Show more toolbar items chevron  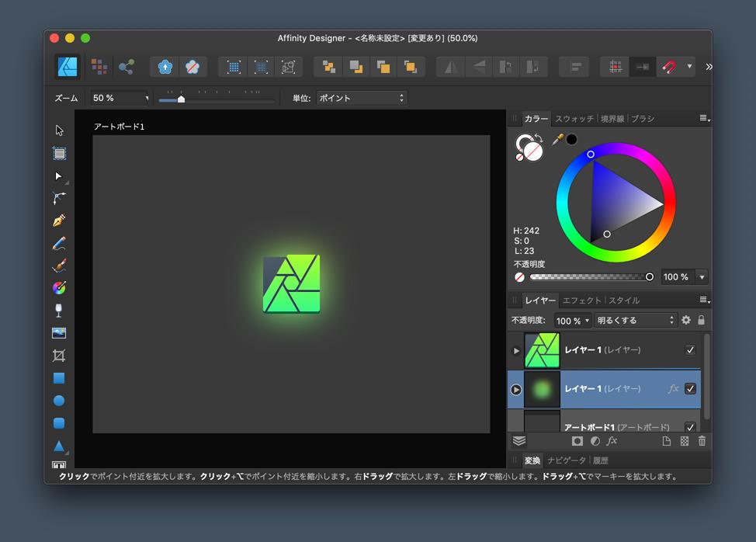[709, 67]
